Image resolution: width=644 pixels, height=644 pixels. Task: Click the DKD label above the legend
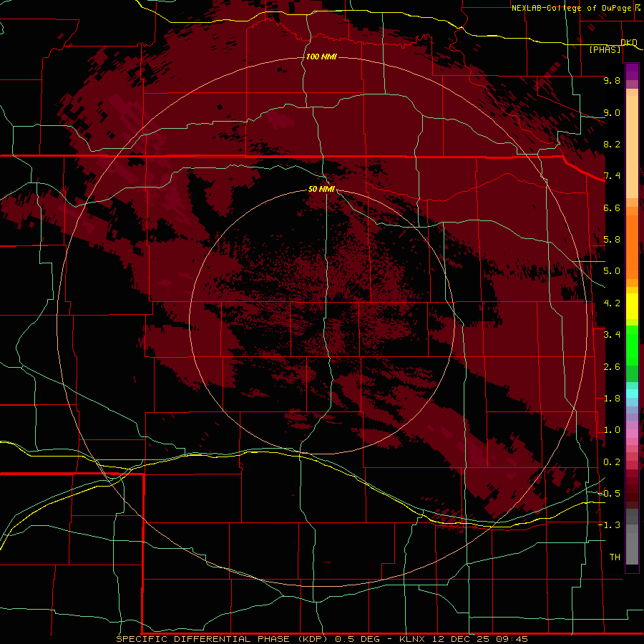point(629,43)
